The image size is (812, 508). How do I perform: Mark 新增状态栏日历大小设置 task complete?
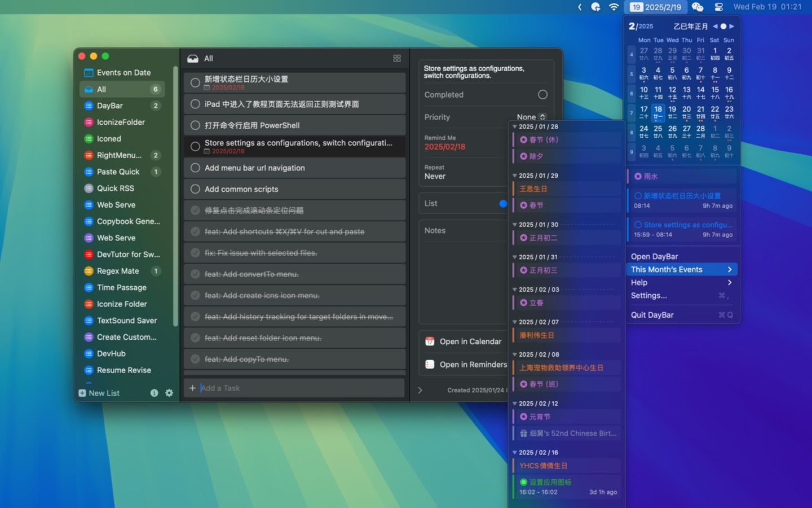click(195, 82)
